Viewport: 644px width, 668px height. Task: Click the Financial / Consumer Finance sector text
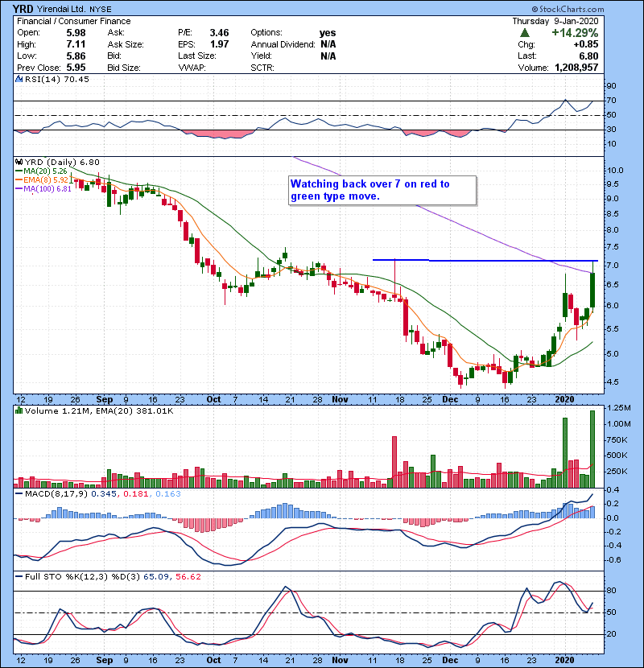74,21
